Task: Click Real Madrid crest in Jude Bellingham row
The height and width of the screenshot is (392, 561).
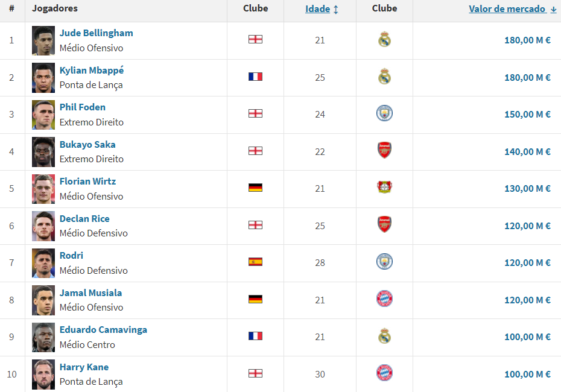Action: point(384,39)
